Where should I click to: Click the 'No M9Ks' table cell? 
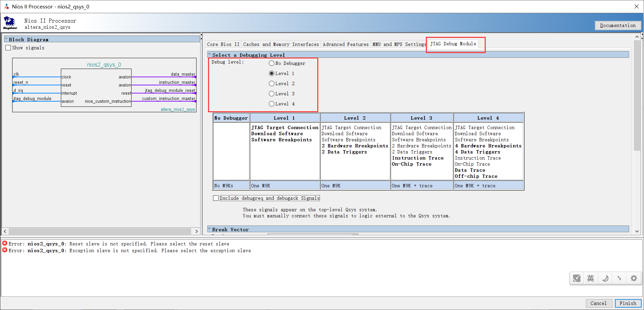231,186
